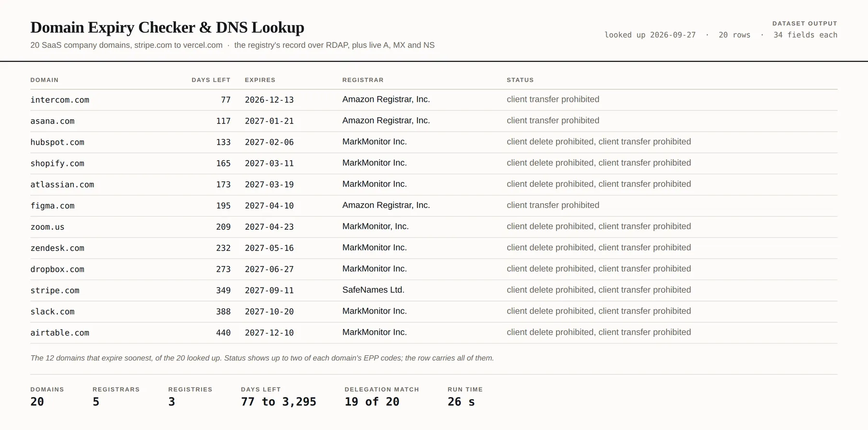Click the '26 s' run time value
Image resolution: width=868 pixels, height=430 pixels.
[x=461, y=402]
